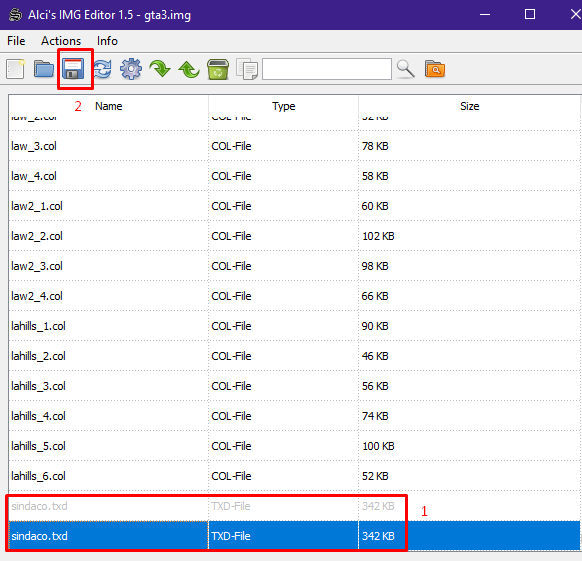Select the lahills_4.col entry
Image resolution: width=582 pixels, height=561 pixels.
294,416
